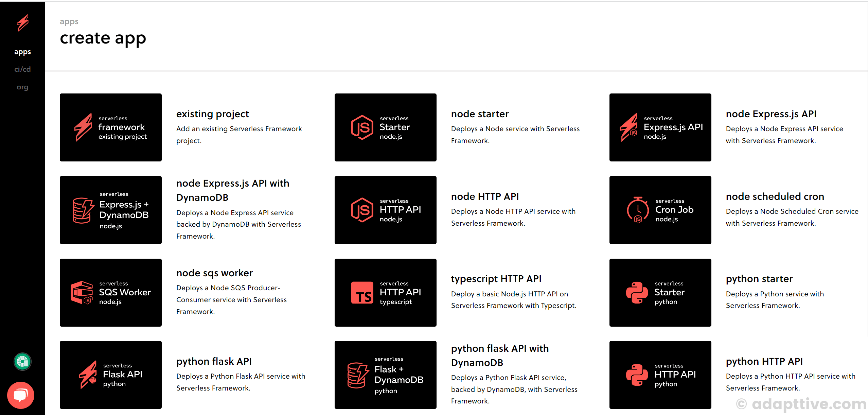Click the apps breadcrumb link
Viewport: 868px width, 415px height.
tap(69, 21)
